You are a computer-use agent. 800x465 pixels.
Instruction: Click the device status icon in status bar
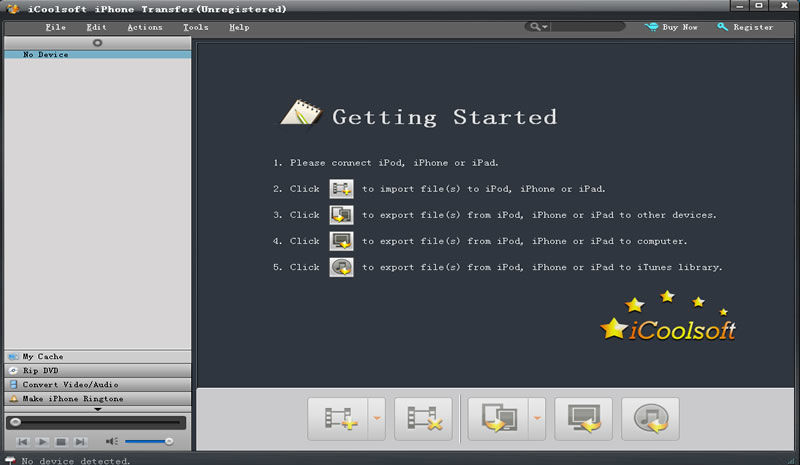coord(10,460)
